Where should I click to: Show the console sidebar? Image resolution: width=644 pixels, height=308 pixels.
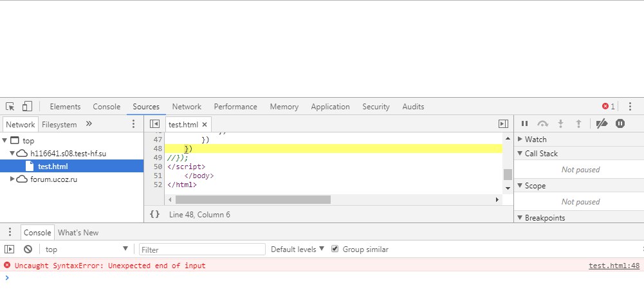(x=10, y=249)
